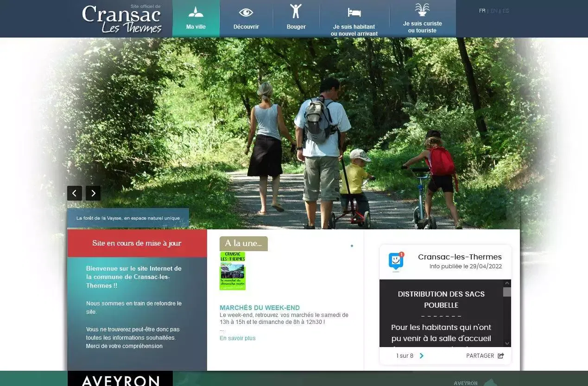Go to next info with blue chevron
Screen dimensions: 588x386
pos(422,356)
